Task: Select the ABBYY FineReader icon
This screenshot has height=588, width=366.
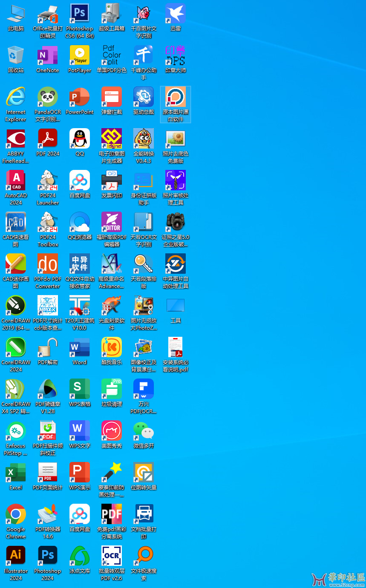Action: point(16,139)
